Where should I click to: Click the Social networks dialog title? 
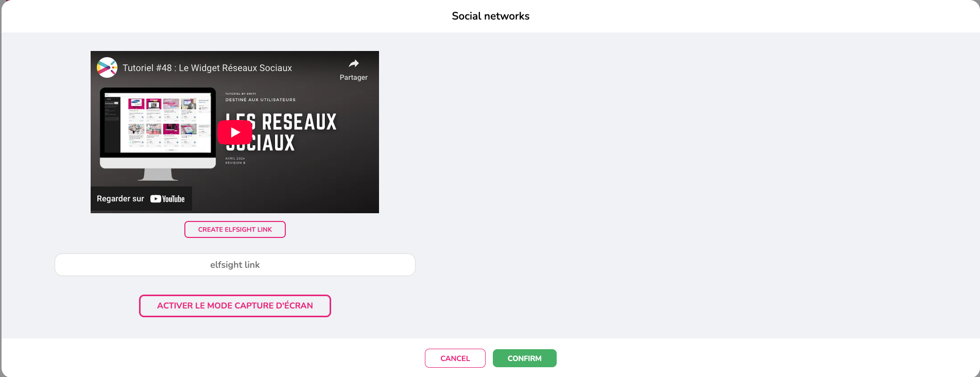point(490,16)
